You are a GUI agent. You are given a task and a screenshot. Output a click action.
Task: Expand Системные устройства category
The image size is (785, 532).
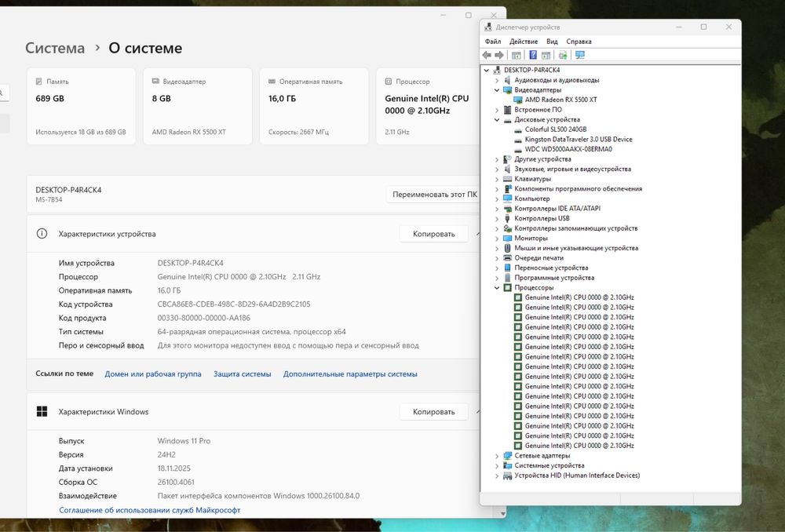point(497,466)
